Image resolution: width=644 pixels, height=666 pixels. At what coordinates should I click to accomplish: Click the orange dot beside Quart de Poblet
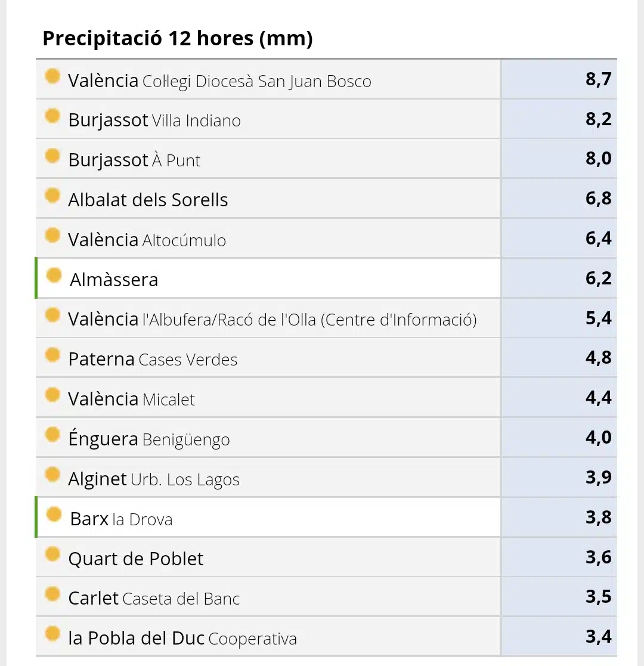[52, 555]
